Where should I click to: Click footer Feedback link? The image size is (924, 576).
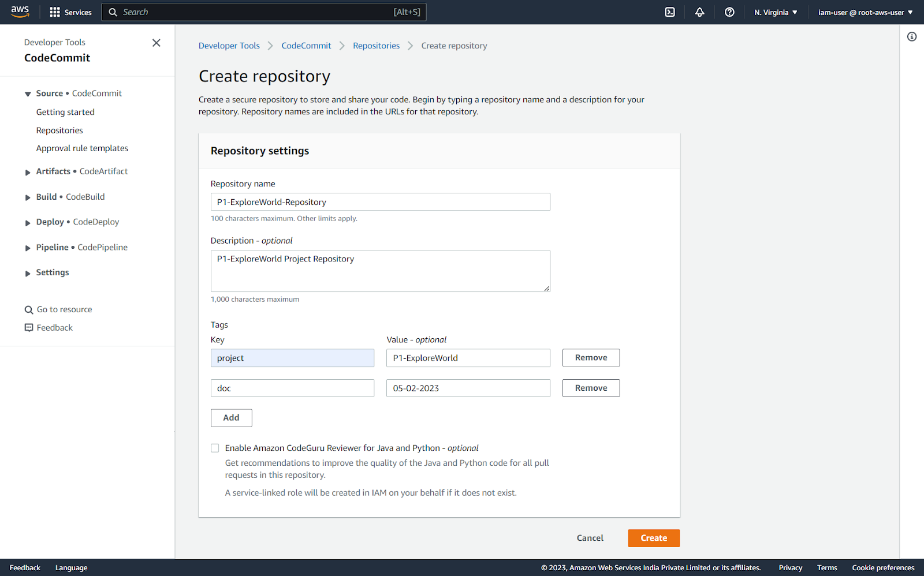(25, 568)
